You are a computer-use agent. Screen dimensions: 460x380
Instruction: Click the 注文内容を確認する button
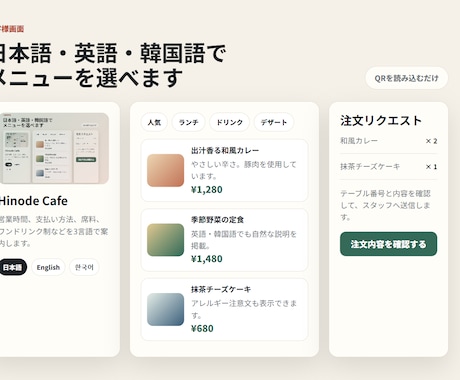388,244
